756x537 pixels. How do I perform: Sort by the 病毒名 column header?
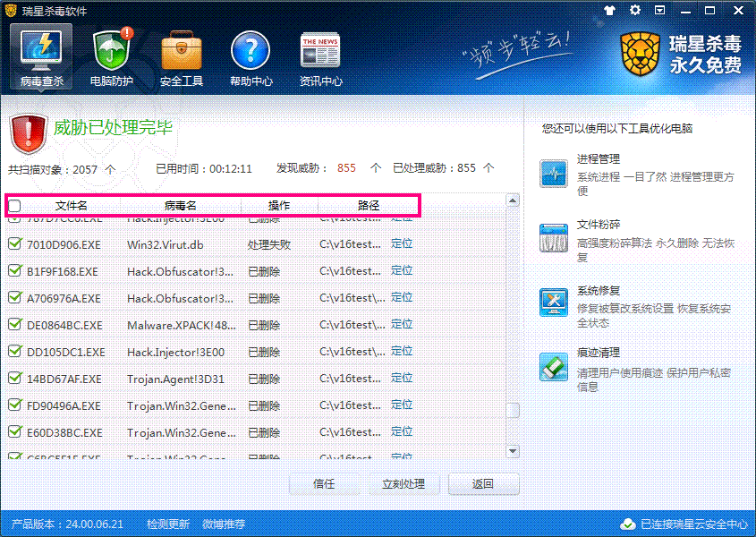pos(181,206)
